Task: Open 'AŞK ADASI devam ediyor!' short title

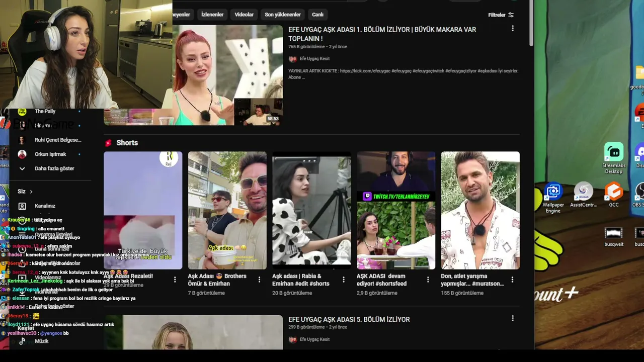Action: click(381, 280)
